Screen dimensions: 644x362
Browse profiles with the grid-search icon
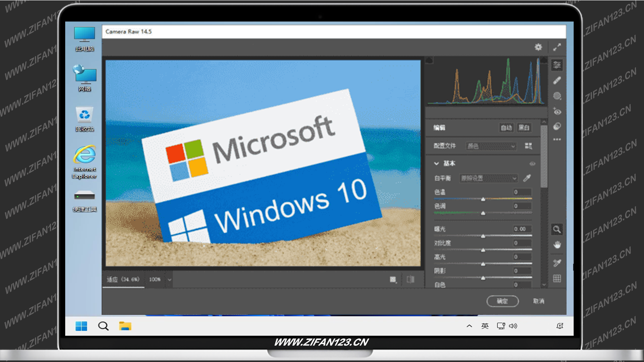pos(528,146)
